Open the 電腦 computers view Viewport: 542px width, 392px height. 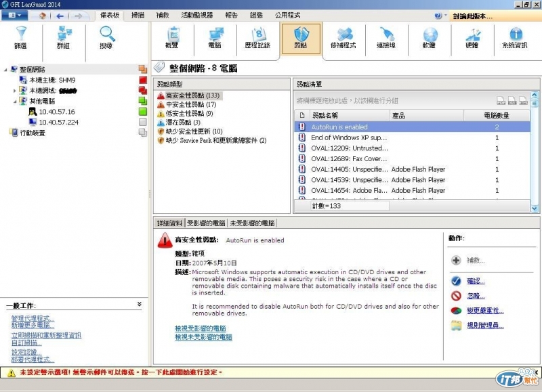215,38
